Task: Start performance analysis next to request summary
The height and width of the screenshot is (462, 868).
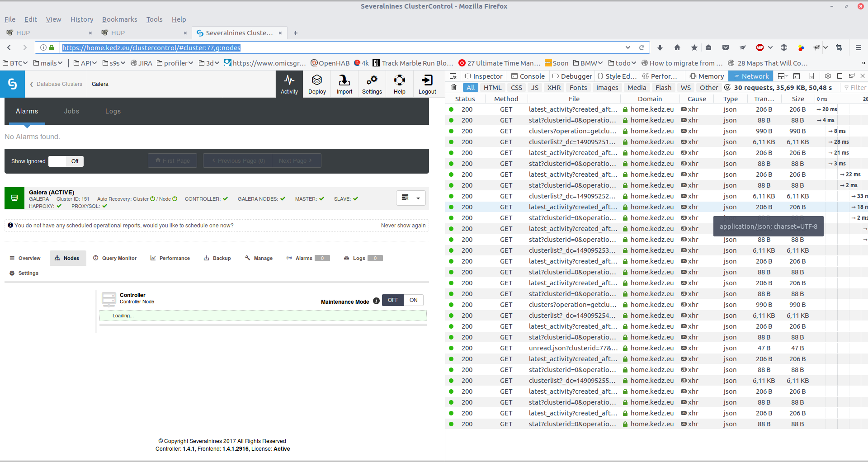Action: 727,87
